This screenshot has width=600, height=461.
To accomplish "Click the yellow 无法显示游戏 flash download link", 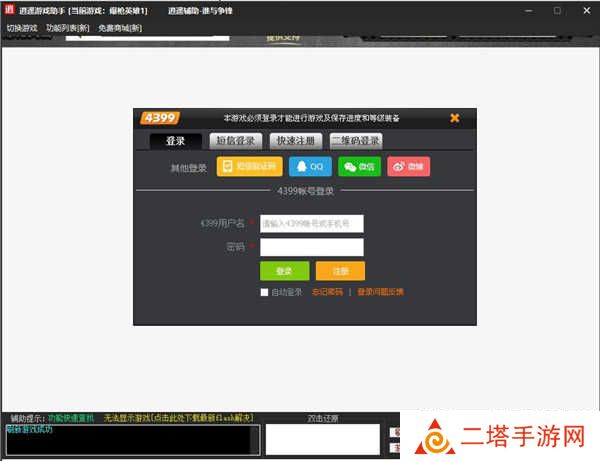I will [179, 418].
